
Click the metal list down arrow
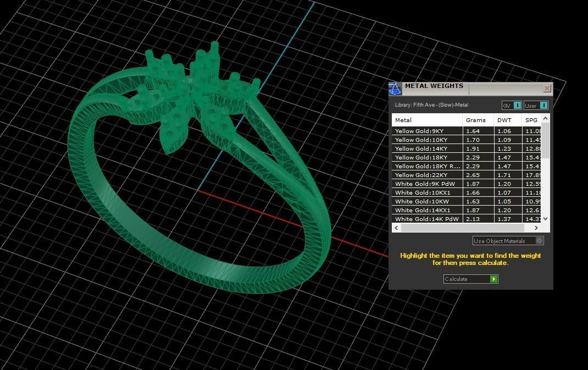(546, 219)
